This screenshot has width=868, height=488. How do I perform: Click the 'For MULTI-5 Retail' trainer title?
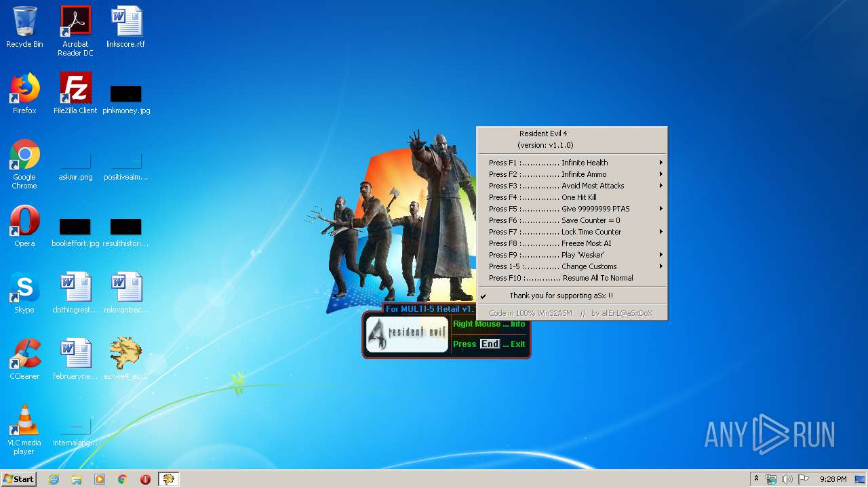coord(430,309)
